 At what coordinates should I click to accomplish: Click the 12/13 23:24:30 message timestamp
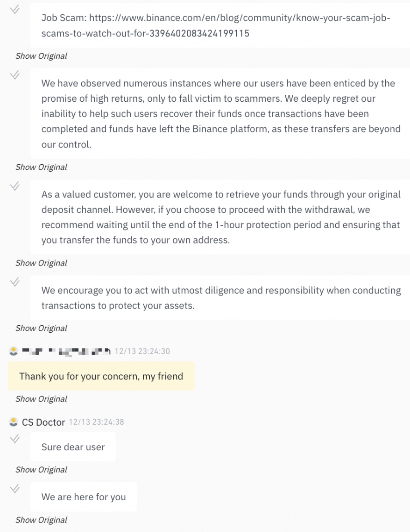coord(142,351)
